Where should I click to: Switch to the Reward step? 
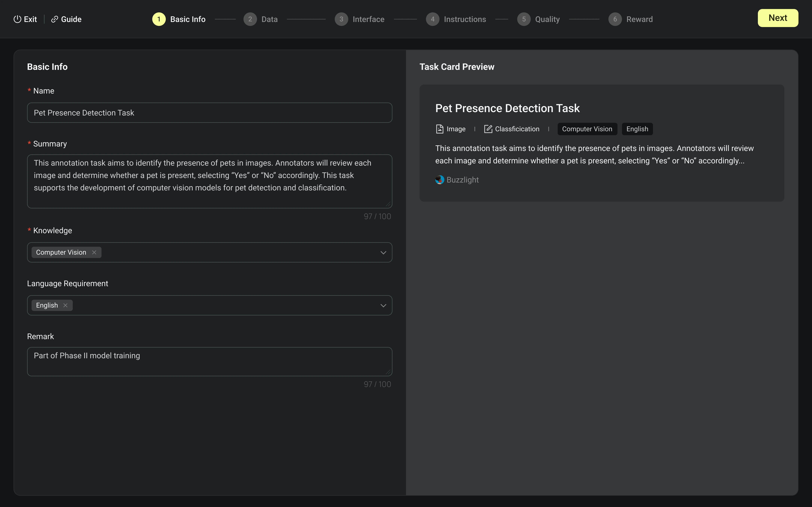point(631,19)
